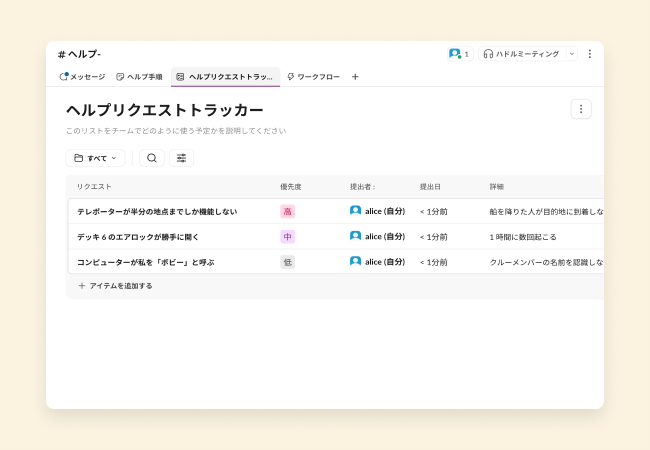
Task: Open list options three-dot button
Action: point(581,109)
